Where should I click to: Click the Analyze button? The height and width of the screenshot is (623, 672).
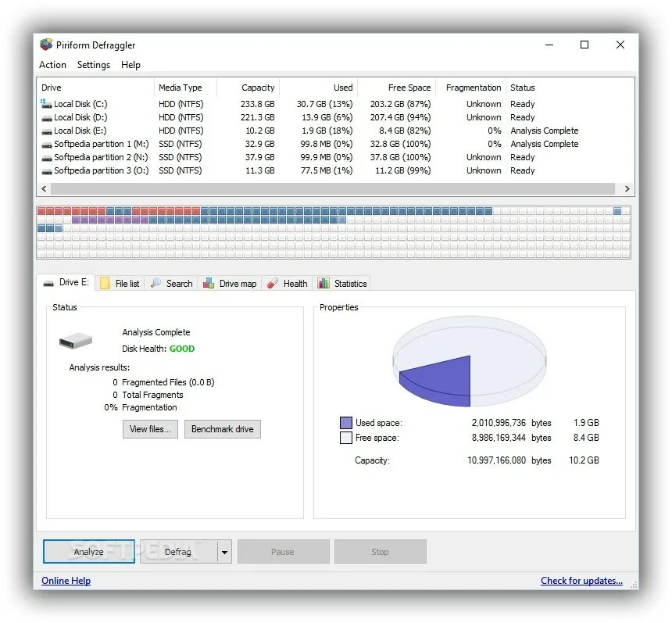[89, 552]
